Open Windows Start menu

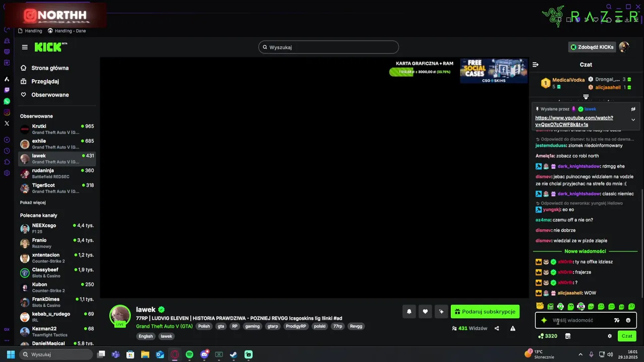click(x=11, y=354)
